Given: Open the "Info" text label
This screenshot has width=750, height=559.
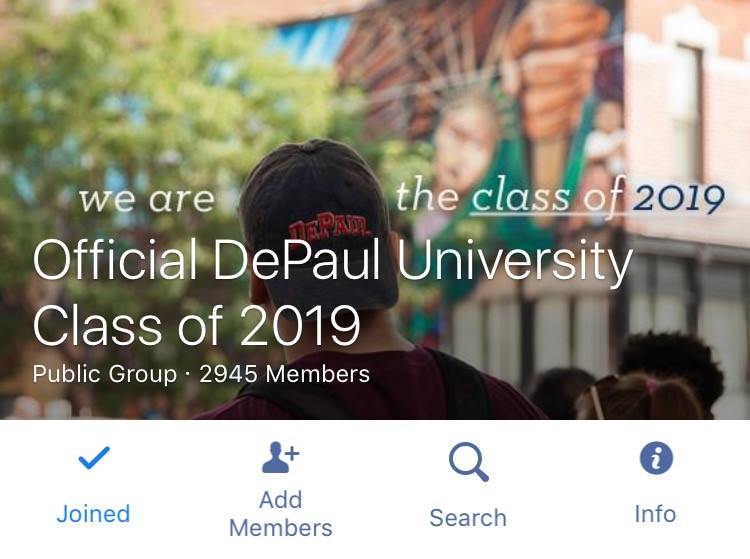Looking at the screenshot, I should [x=656, y=514].
